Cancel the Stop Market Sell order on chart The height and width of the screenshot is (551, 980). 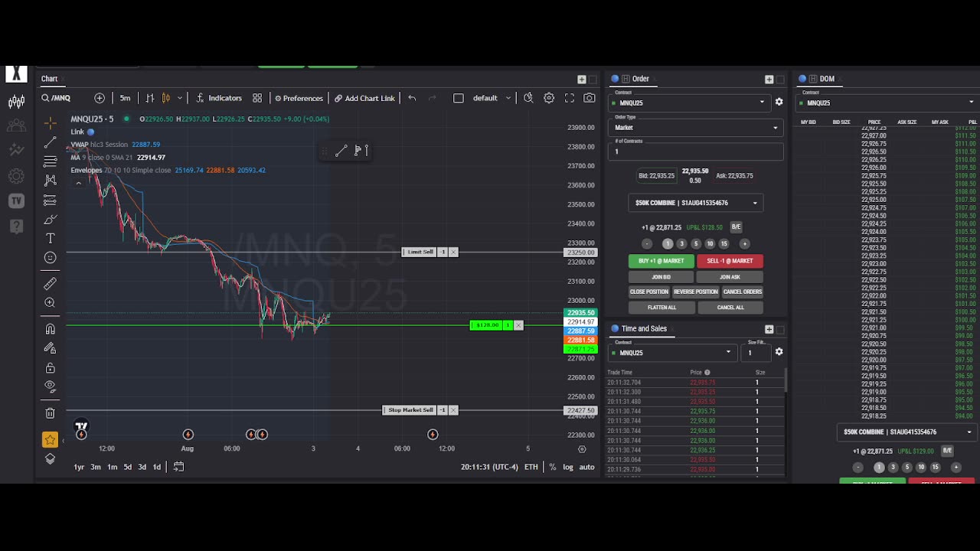point(453,410)
